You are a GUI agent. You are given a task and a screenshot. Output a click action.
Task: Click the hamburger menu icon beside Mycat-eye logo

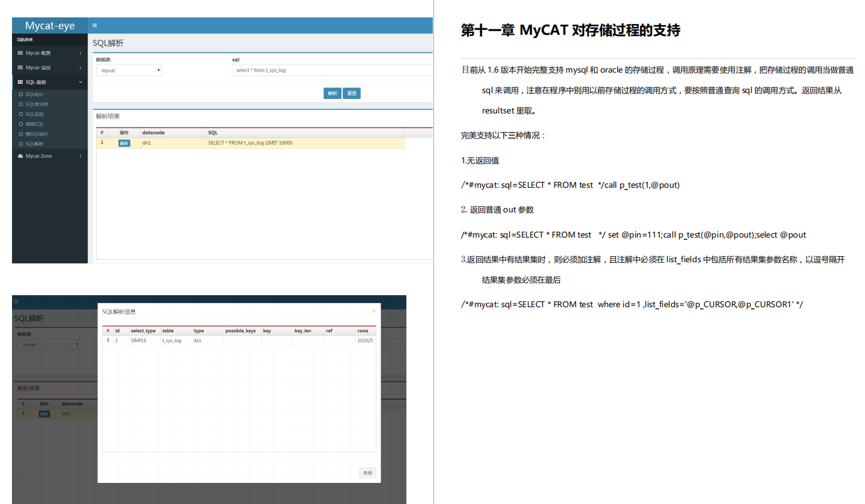click(x=95, y=25)
